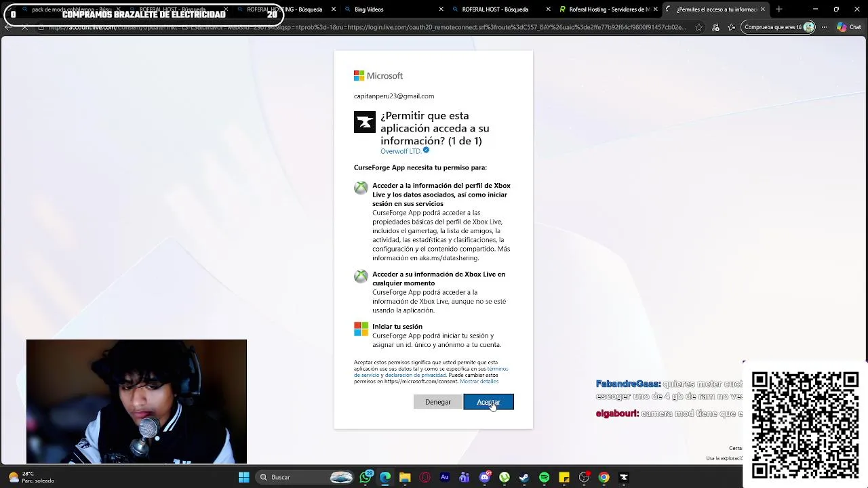Screen dimensions: 868x488
Task: Click the elgabourl chat username
Action: point(617,413)
